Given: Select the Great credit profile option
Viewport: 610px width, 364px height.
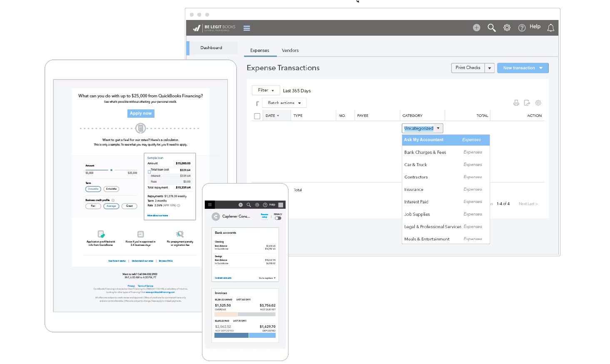Looking at the screenshot, I should pos(129,206).
